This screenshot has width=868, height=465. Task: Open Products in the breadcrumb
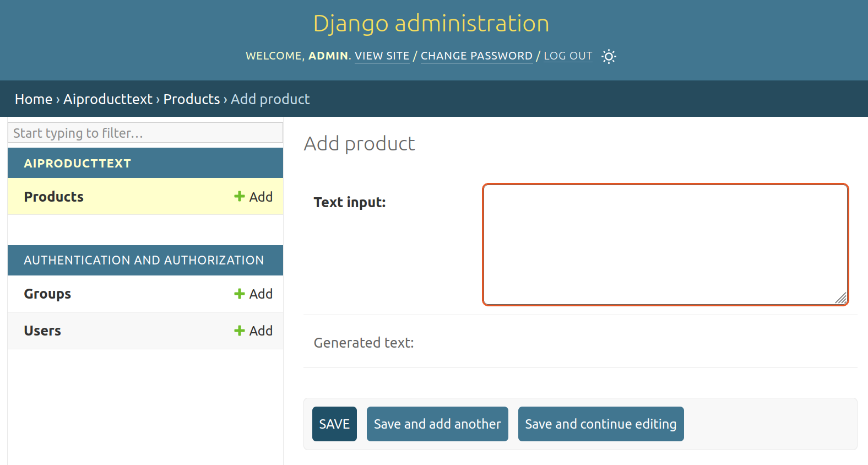click(x=192, y=99)
